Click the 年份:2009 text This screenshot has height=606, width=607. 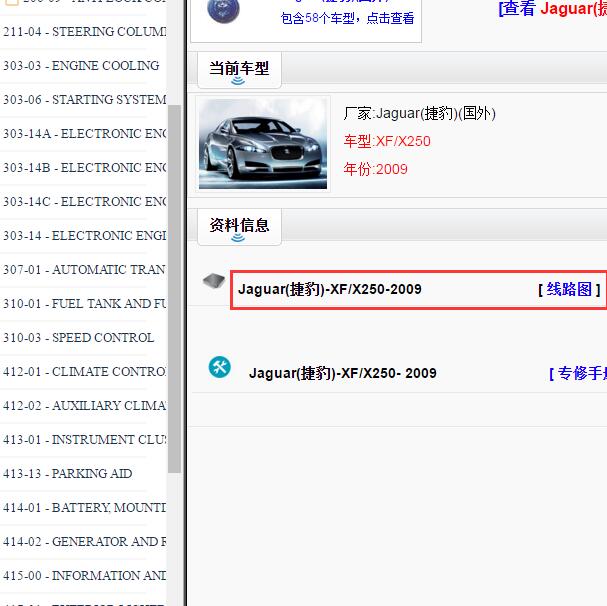click(376, 170)
